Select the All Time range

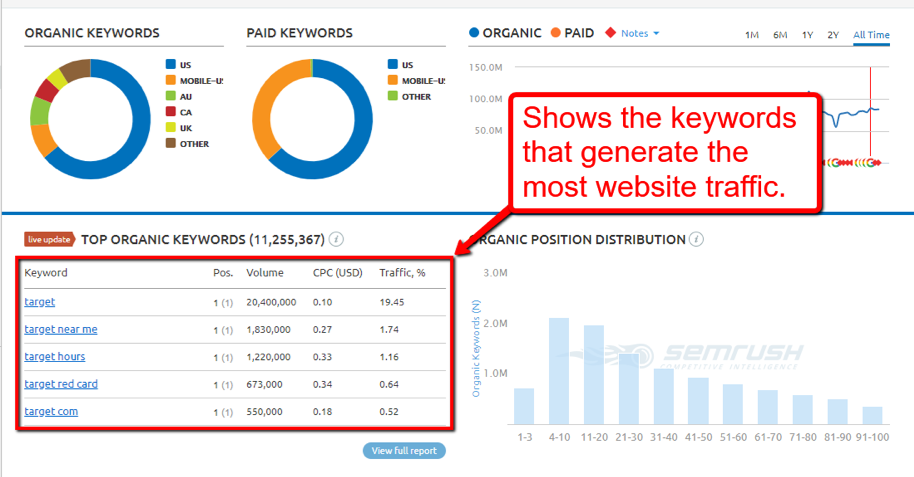[x=871, y=35]
